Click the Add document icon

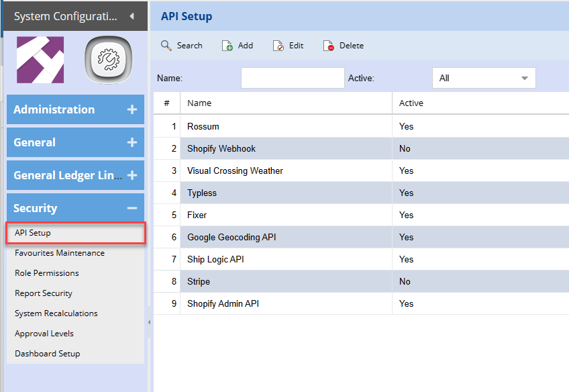(x=227, y=46)
